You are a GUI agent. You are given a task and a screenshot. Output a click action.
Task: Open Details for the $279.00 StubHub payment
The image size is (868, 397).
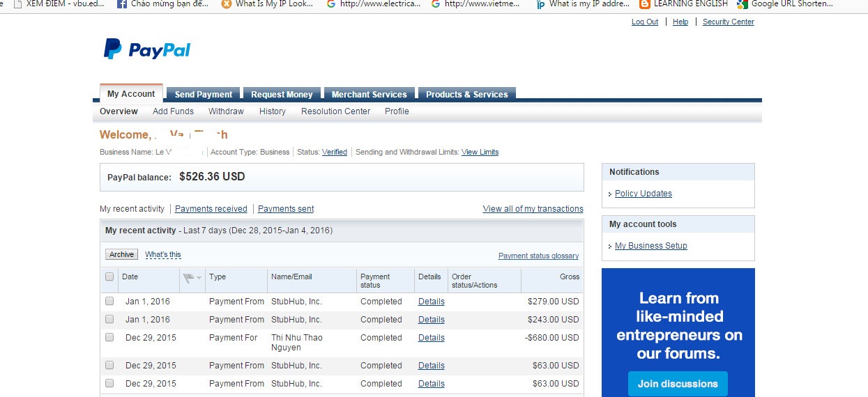(432, 302)
